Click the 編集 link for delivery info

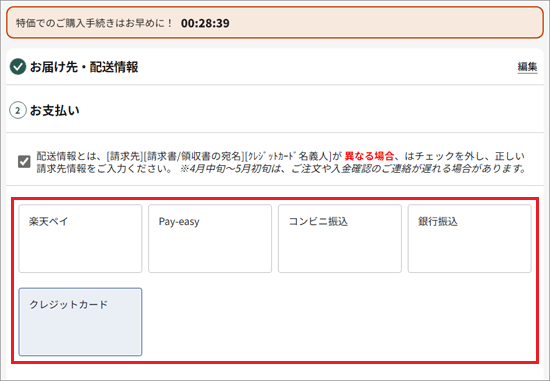pos(527,66)
